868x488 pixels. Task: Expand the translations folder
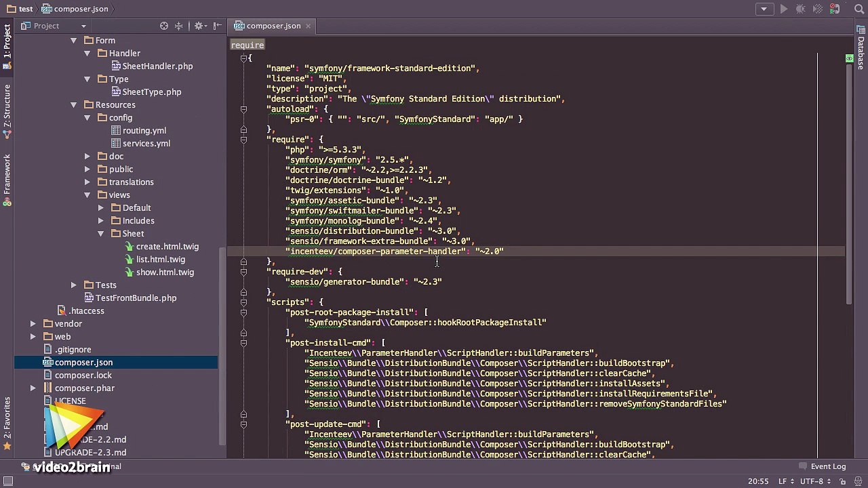(87, 182)
